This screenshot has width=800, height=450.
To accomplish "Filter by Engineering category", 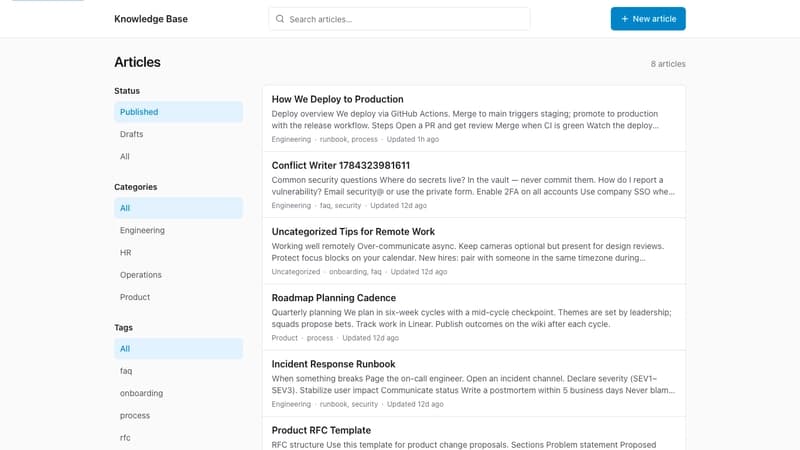I will click(x=179, y=231).
